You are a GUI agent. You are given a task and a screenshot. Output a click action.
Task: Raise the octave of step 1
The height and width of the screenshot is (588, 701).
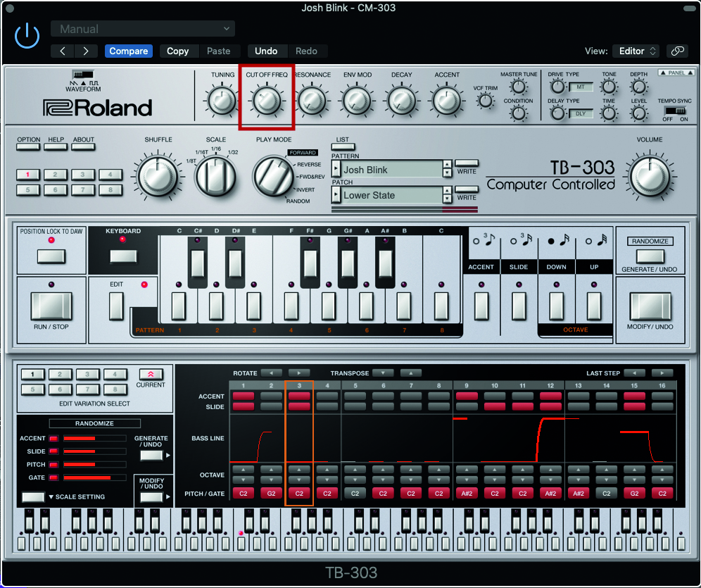(x=244, y=470)
